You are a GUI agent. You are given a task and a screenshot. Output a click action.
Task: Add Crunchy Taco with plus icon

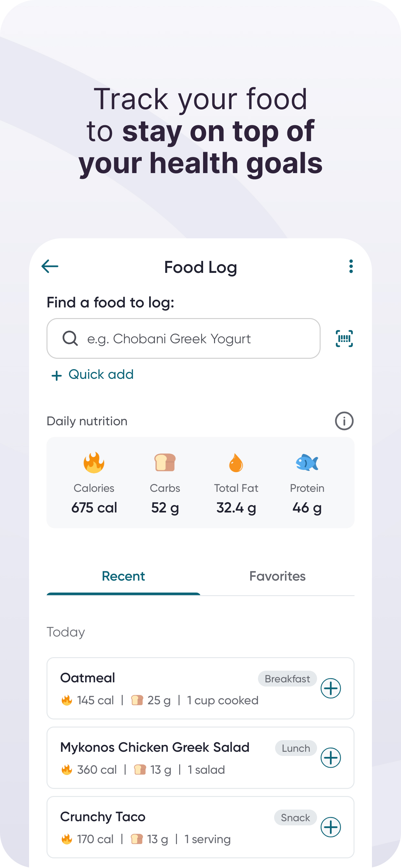331,827
